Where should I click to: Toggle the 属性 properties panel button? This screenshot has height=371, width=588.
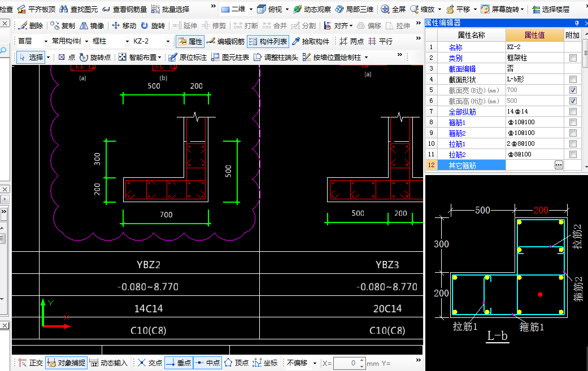click(x=190, y=42)
